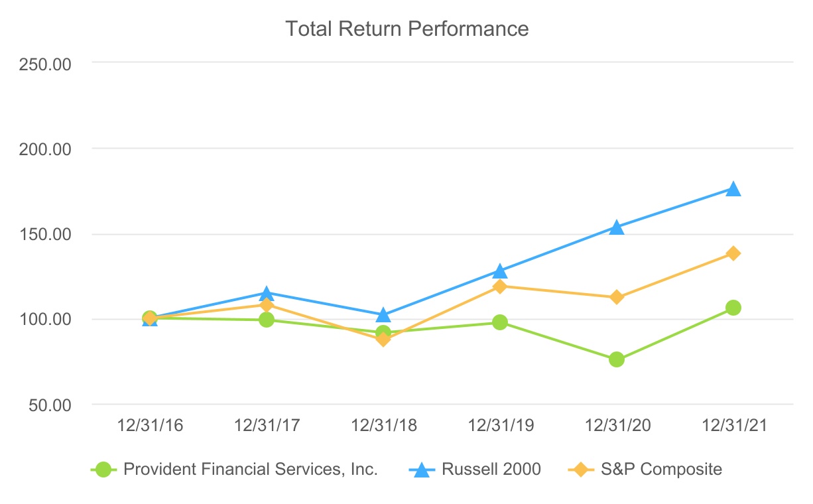Image resolution: width=813 pixels, height=504 pixels.
Task: Click Provident green circle marker at 12/31/21
Action: (x=733, y=308)
